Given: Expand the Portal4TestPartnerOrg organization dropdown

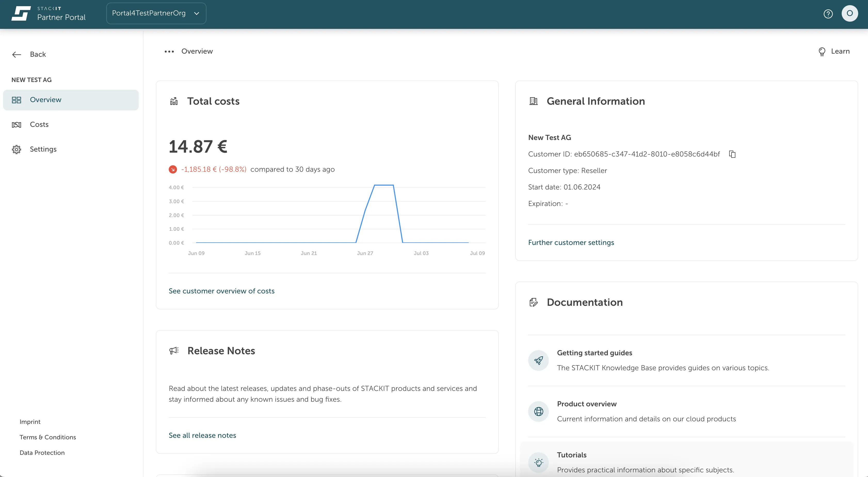Looking at the screenshot, I should pos(156,13).
